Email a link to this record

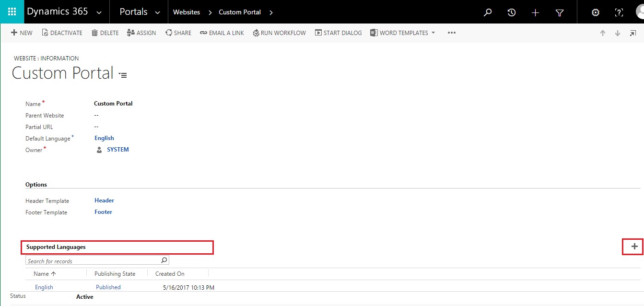coord(222,33)
